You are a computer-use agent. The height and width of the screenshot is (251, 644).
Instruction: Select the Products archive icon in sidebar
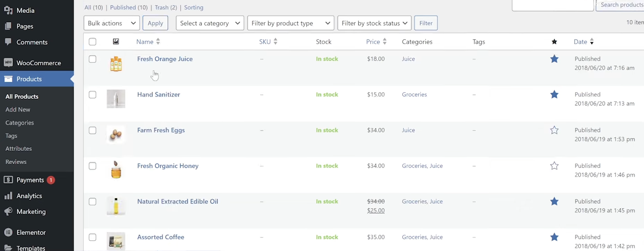[x=8, y=79]
